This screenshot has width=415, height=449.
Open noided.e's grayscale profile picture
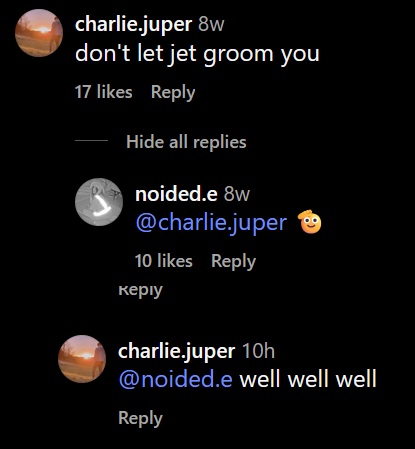[x=99, y=202]
